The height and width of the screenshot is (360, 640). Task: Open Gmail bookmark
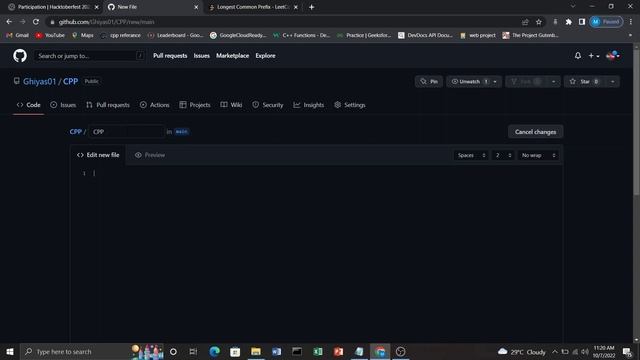coord(18,36)
